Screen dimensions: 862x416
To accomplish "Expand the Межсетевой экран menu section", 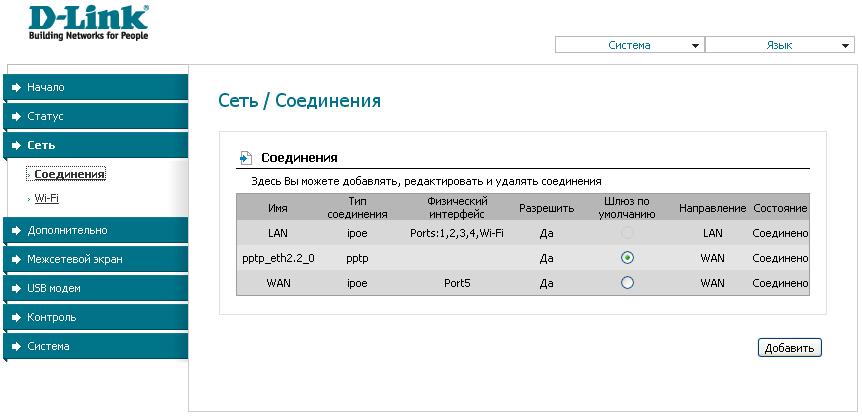I will [x=96, y=259].
